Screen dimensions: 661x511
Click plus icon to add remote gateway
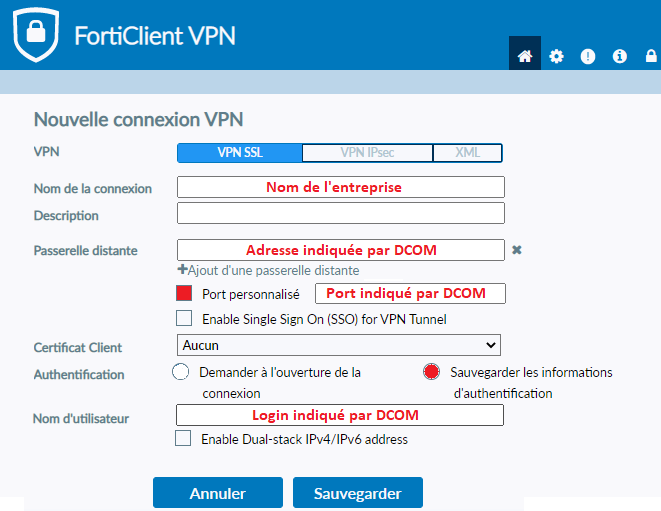tap(182, 269)
